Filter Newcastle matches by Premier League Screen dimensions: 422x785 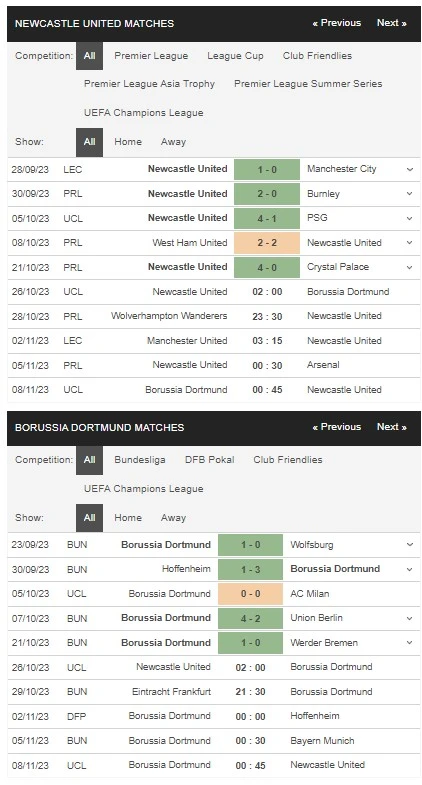pyautogui.click(x=151, y=56)
